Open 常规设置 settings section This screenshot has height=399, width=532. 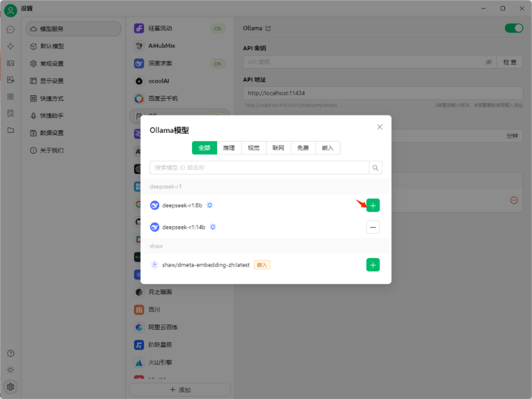(x=73, y=64)
